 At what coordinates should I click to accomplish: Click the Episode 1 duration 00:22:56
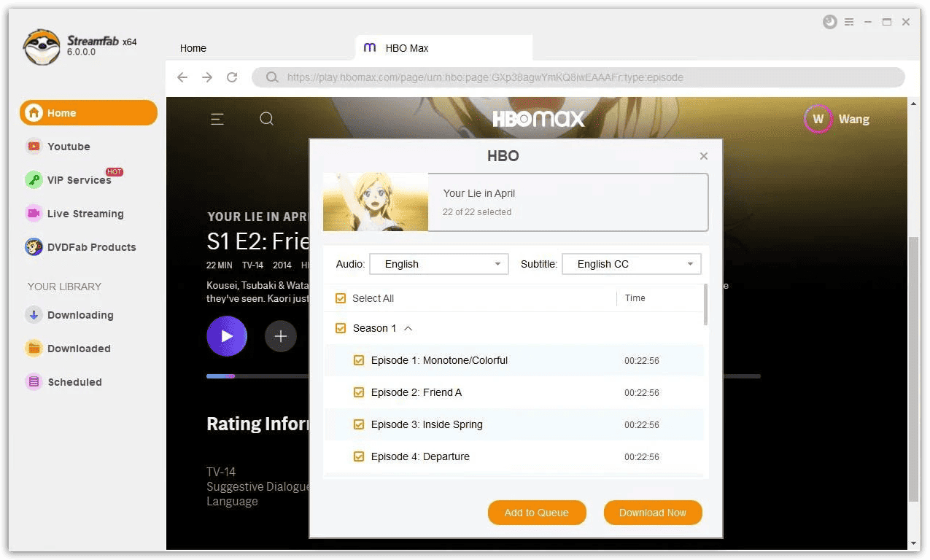[642, 361]
